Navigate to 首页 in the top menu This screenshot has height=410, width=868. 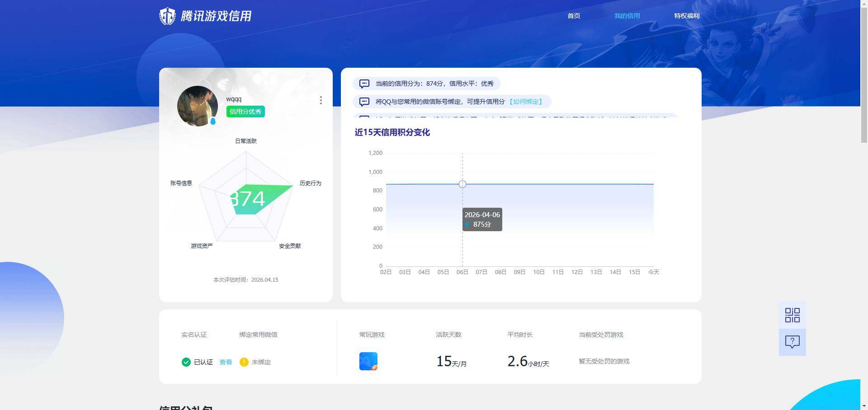pyautogui.click(x=574, y=15)
